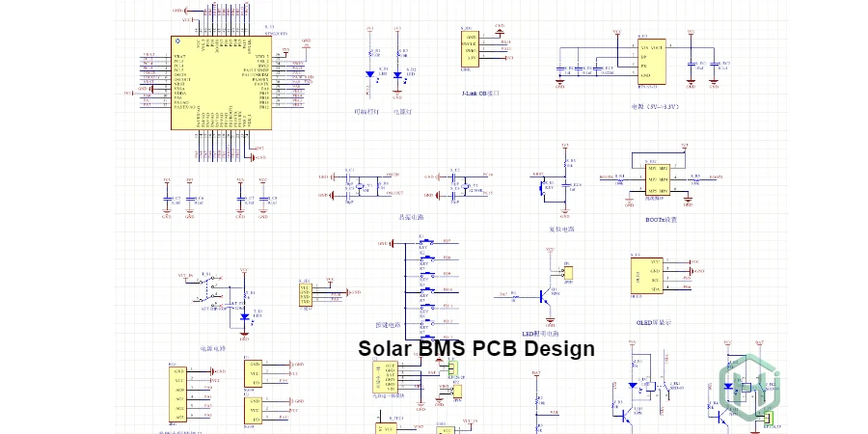
Task: Select the BOOTx jumper header block
Action: pyautogui.click(x=658, y=178)
